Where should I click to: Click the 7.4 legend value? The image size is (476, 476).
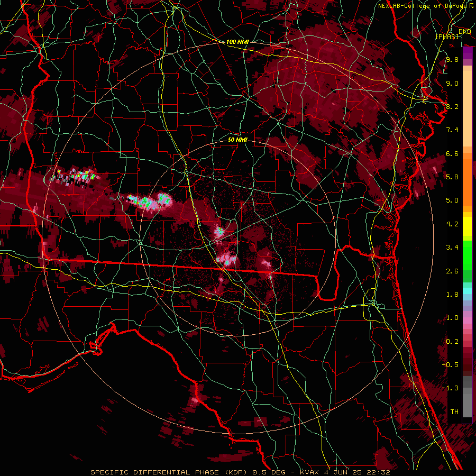(x=452, y=130)
